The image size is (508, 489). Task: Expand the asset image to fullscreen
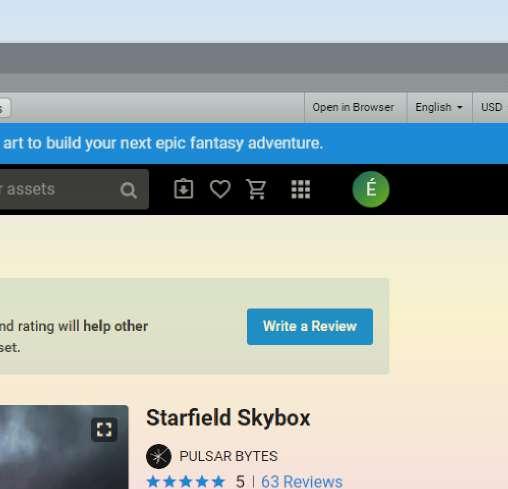[104, 429]
